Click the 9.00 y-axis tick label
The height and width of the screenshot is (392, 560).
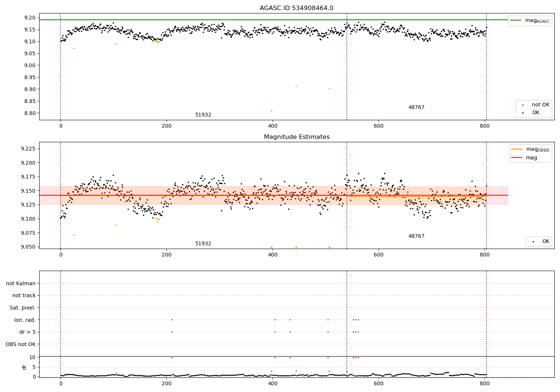tap(29, 65)
